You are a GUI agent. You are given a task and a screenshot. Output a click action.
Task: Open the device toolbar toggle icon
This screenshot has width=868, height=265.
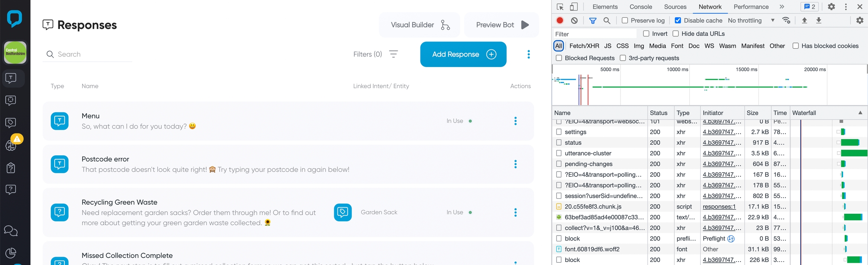point(574,7)
